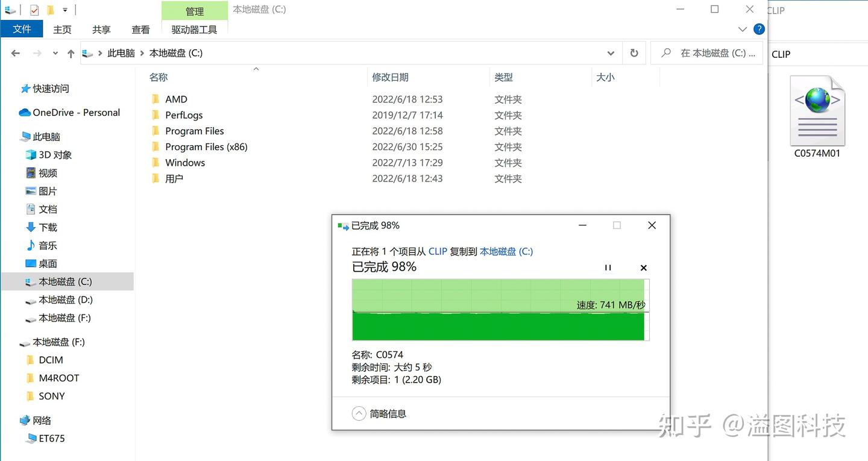Pause the file copy operation

pos(608,268)
